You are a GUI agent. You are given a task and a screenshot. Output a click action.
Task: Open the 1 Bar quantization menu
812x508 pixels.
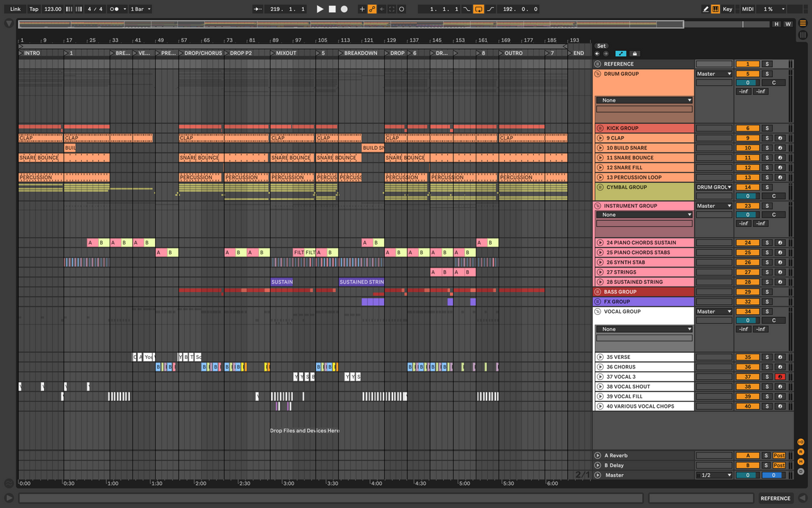tap(140, 9)
